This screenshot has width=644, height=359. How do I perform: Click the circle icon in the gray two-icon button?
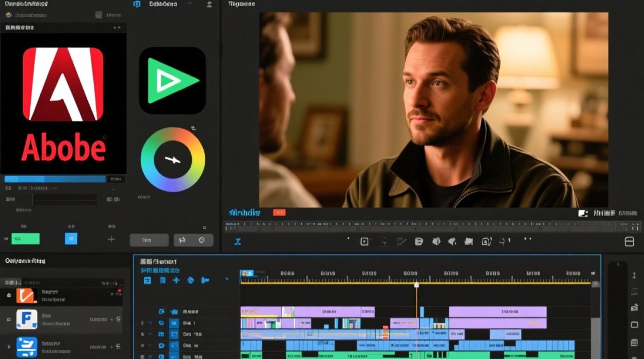coord(202,240)
